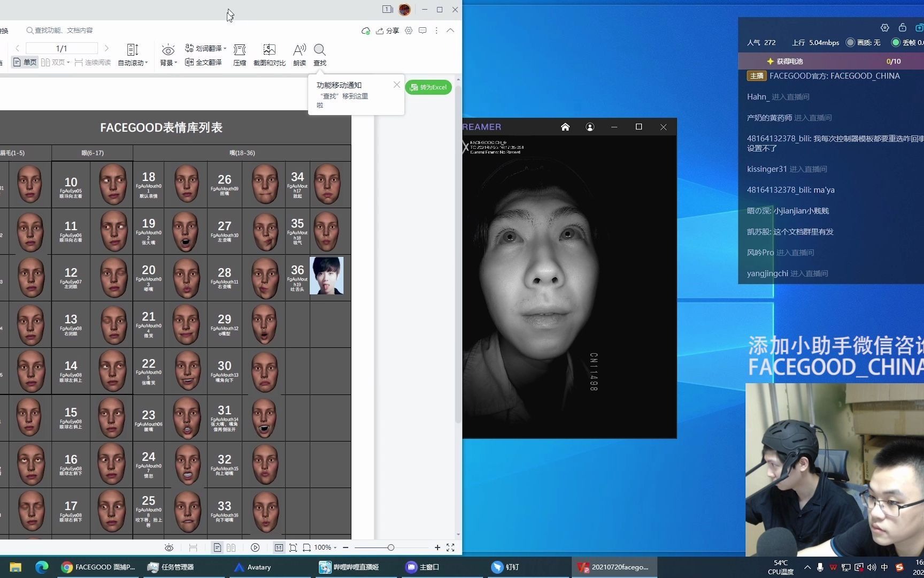Open 截图和对比 screenshot compare tool
This screenshot has width=924, height=578.
point(269,55)
